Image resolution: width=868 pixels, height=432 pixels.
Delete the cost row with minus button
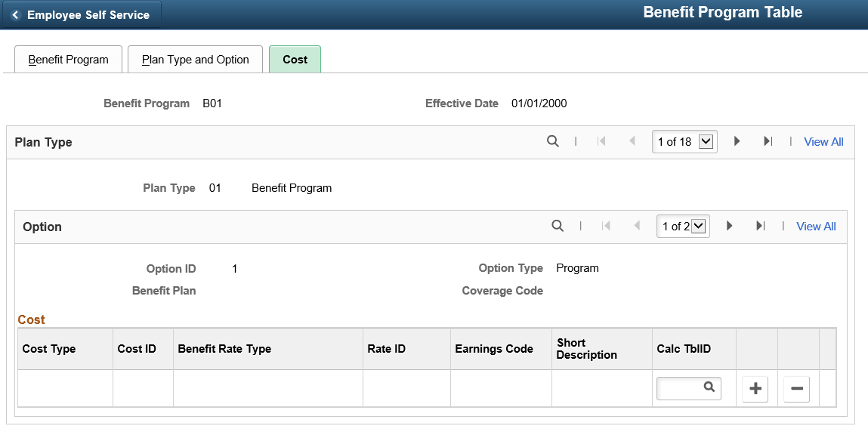click(x=797, y=389)
